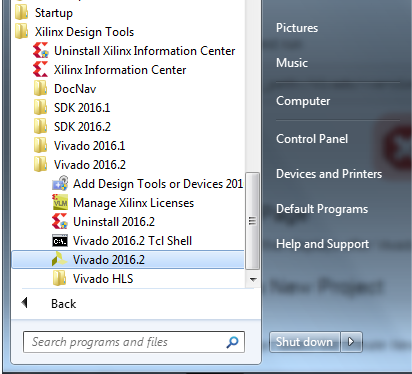412x374 pixels.
Task: Open Add Design Tools or Devices
Action: [x=158, y=184]
